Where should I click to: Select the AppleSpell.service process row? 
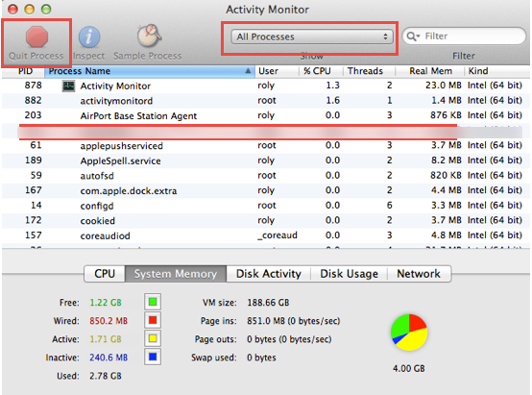(x=266, y=160)
